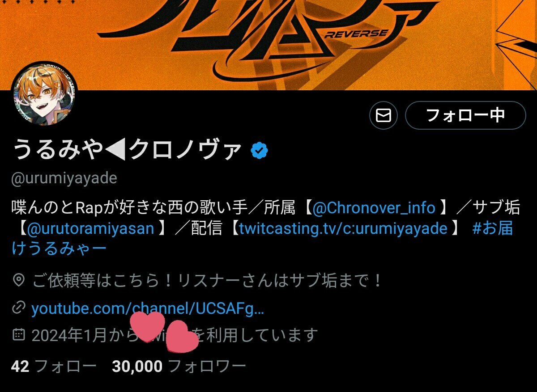537x392 pixels.
Task: Open the round profile avatar picture
Action: click(x=44, y=94)
